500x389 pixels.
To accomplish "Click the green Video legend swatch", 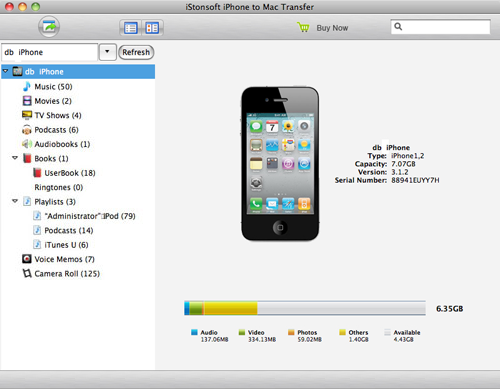I will pyautogui.click(x=242, y=332).
